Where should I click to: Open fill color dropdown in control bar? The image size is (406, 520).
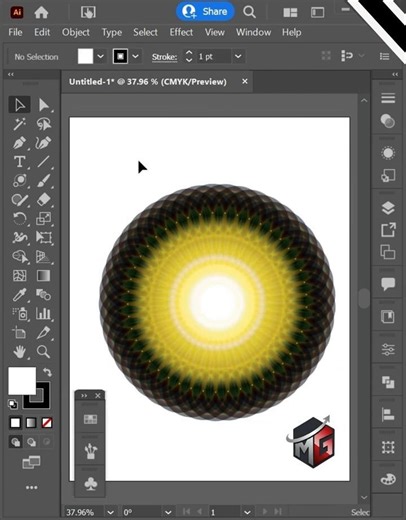coord(100,56)
